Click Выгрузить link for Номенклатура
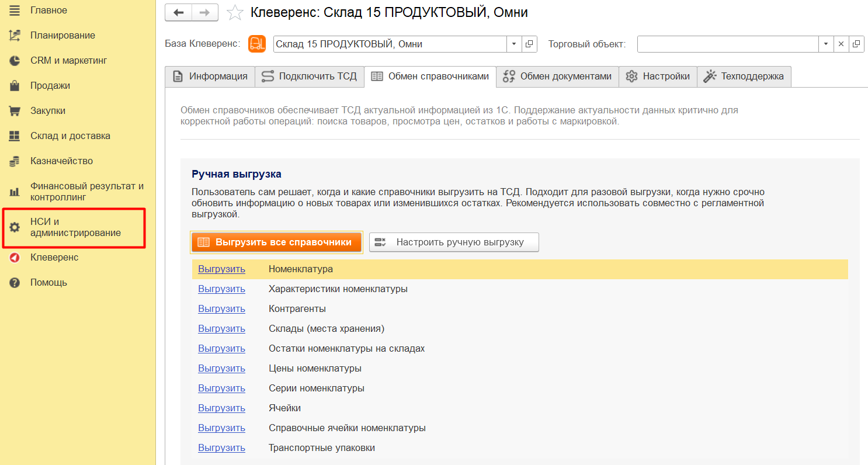Image resolution: width=868 pixels, height=465 pixels. click(221, 269)
